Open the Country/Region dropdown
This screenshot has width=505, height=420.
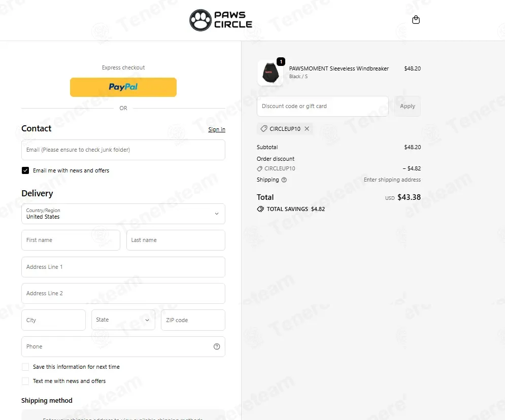pos(123,214)
